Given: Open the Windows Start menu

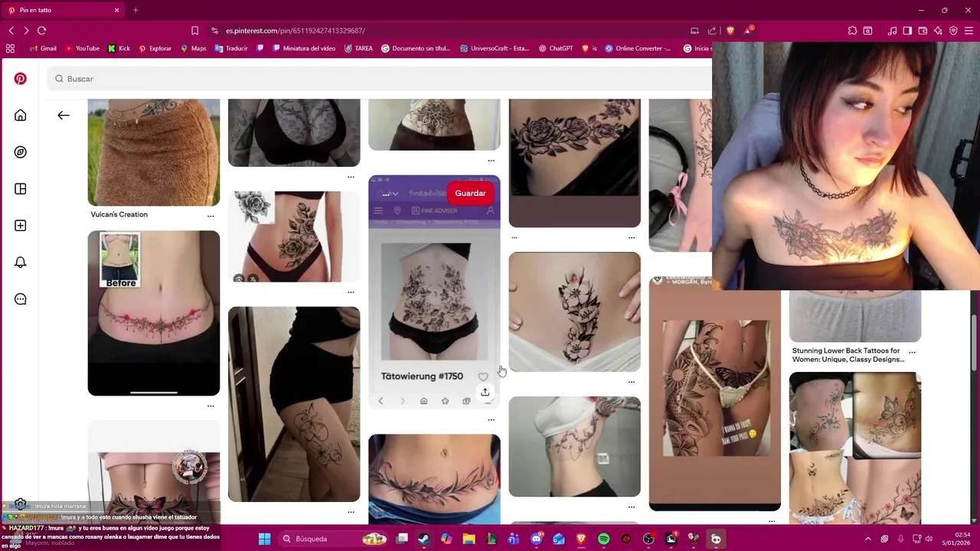Looking at the screenshot, I should click(264, 539).
